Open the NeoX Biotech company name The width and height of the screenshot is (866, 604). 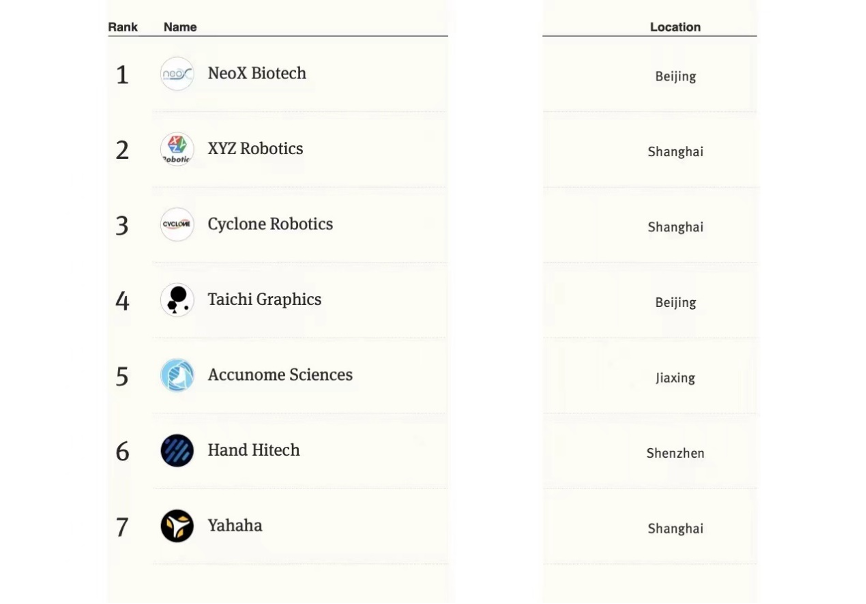257,73
